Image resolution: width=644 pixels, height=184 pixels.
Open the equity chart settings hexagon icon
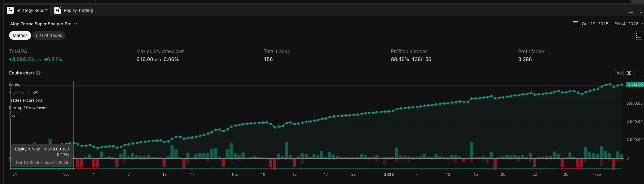619,73
